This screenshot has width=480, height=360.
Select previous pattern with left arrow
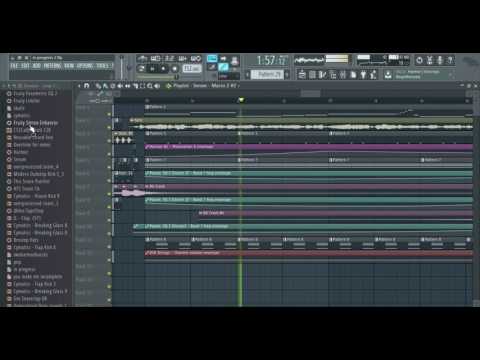pyautogui.click(x=247, y=75)
